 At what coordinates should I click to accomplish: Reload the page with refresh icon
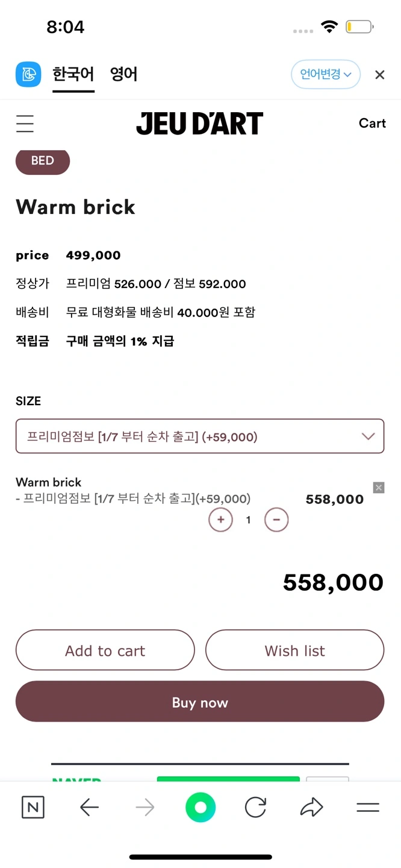click(255, 807)
